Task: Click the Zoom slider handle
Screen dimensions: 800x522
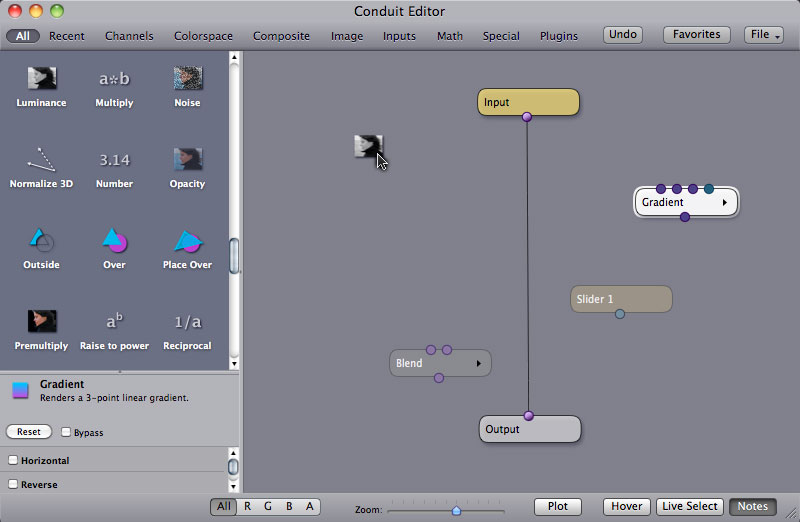Action: tap(456, 510)
